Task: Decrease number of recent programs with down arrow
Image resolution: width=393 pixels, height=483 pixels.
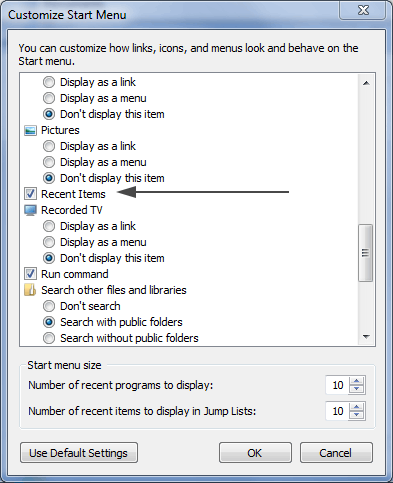Action: coord(357,389)
